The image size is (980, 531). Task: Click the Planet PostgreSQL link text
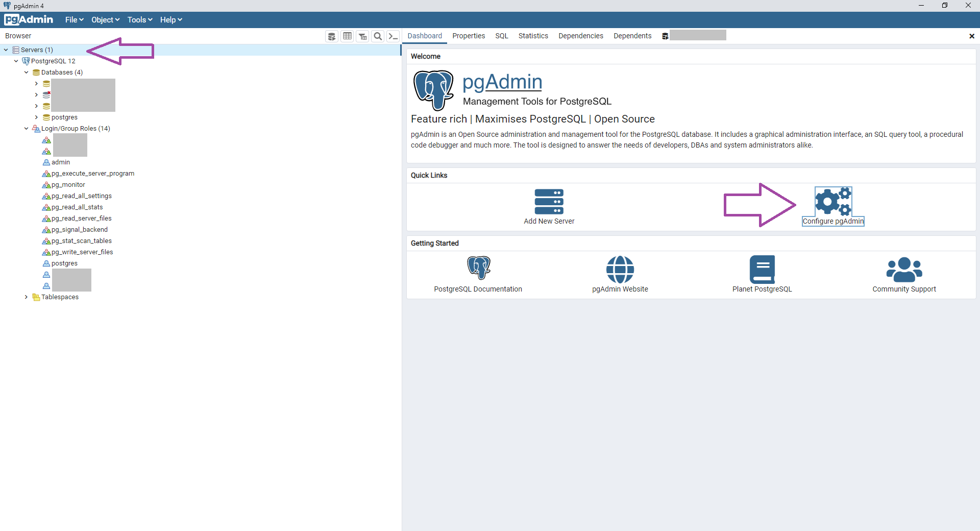coord(762,289)
